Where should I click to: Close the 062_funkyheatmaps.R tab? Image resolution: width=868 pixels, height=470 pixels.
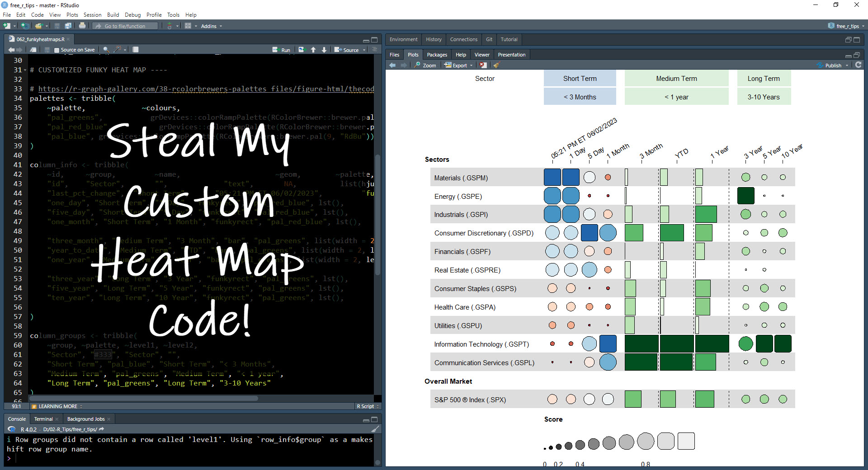(68, 39)
